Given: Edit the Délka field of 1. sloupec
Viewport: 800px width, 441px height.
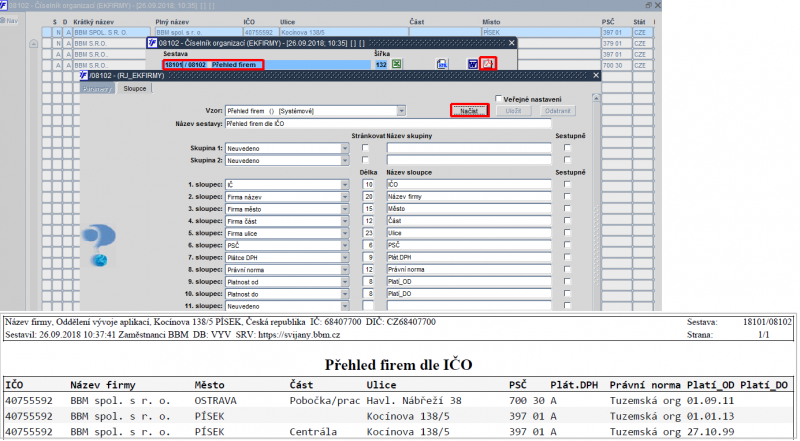Looking at the screenshot, I should pos(368,184).
